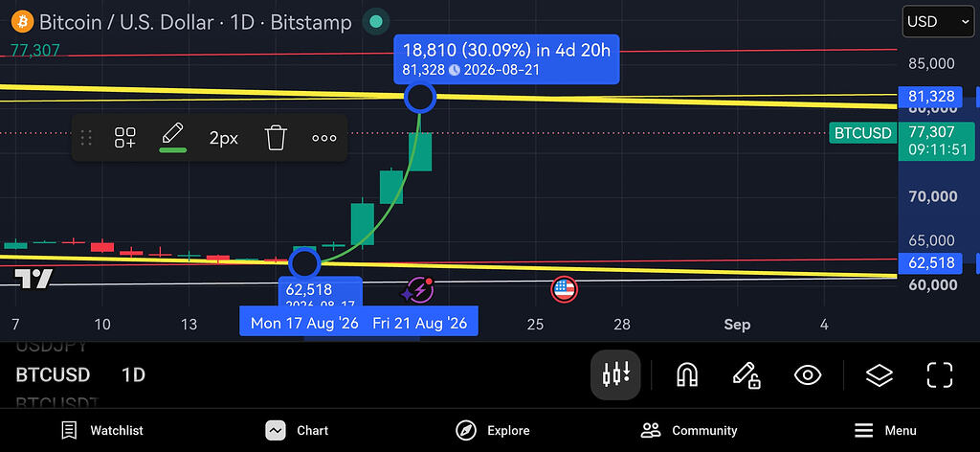Tap the BTCUSD price label tag
980x452 pixels.
pos(862,132)
